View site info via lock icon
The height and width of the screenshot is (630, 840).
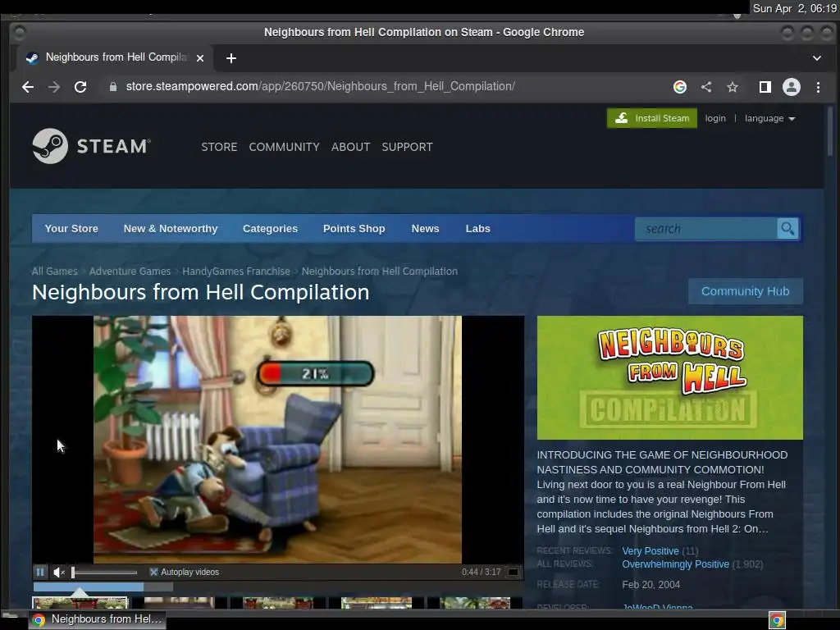(113, 87)
